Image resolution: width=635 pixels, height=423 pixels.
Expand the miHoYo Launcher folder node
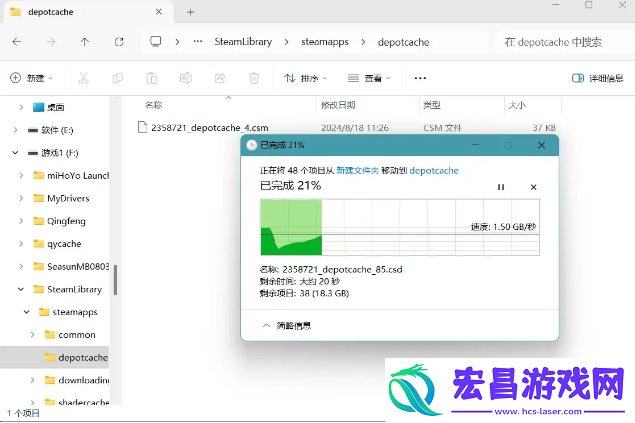21,175
